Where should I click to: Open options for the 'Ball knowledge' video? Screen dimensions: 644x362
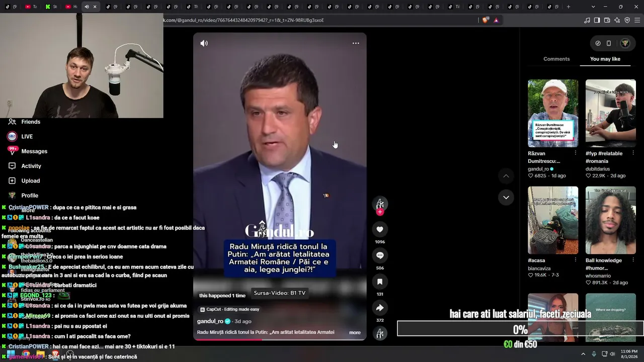click(x=633, y=260)
